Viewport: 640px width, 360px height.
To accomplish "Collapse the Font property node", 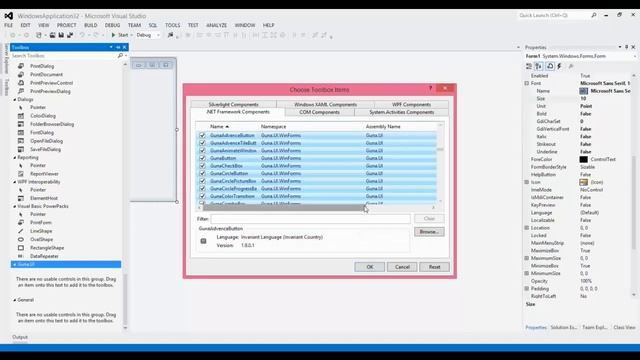I will tap(527, 83).
